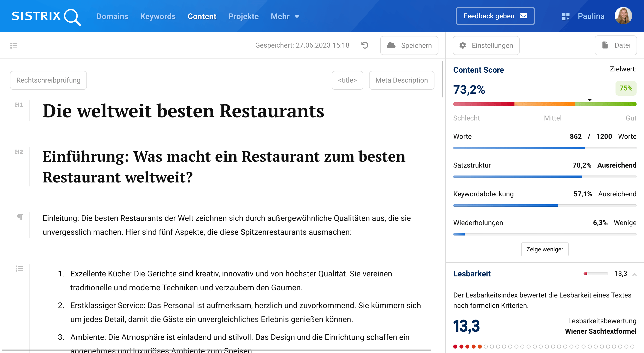
Task: Click the H1 block marker
Action: coord(19,105)
